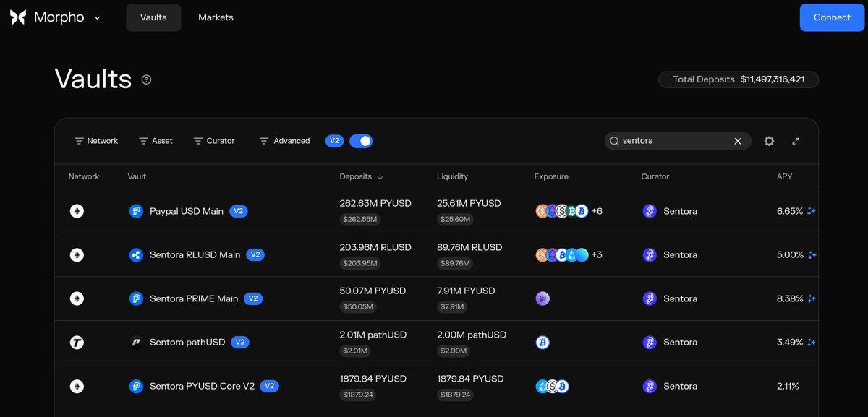Click the V2 badge beside the toggle
Screen dimensions: 868x417
tap(334, 141)
